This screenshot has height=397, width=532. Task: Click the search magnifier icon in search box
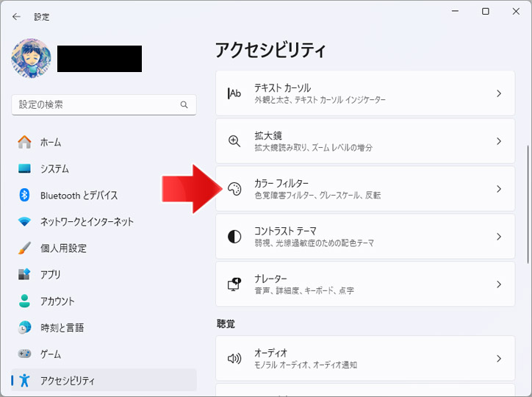pos(184,104)
